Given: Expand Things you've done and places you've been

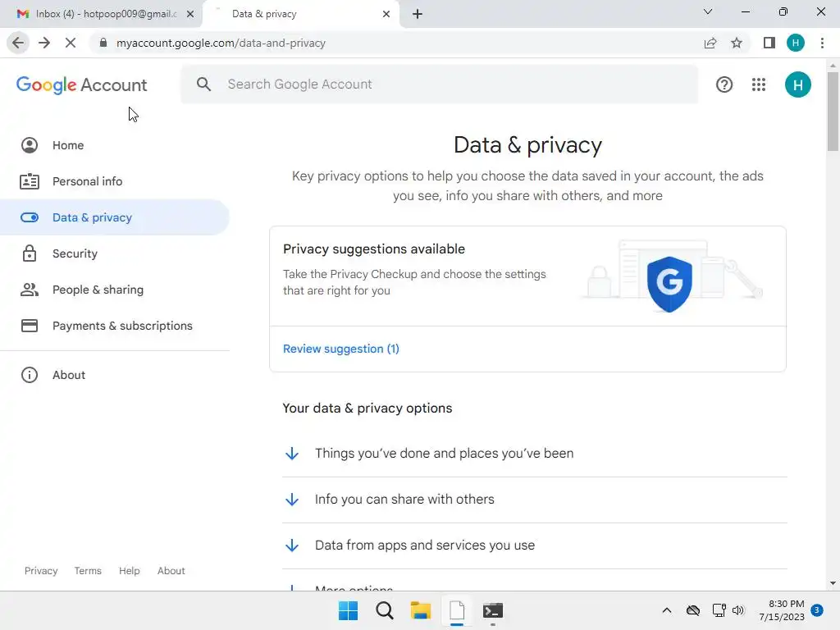Looking at the screenshot, I should (x=444, y=454).
